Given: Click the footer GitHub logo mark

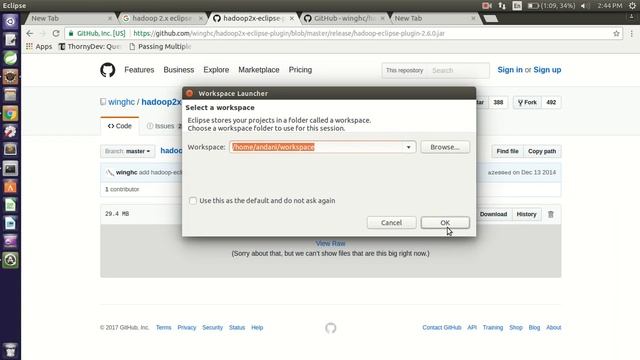Looking at the screenshot, I should (331, 328).
